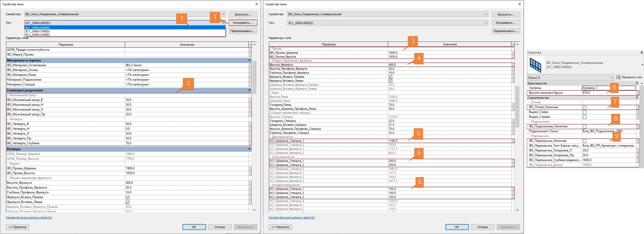The width and height of the screenshot is (644, 234).
Task: Collapse the Геометрия разделения group
Action: pos(250,90)
